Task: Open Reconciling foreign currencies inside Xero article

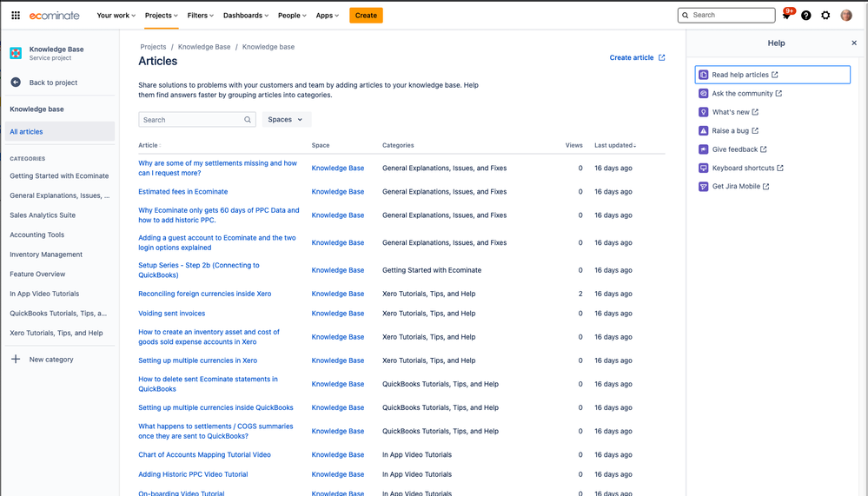Action: point(205,294)
